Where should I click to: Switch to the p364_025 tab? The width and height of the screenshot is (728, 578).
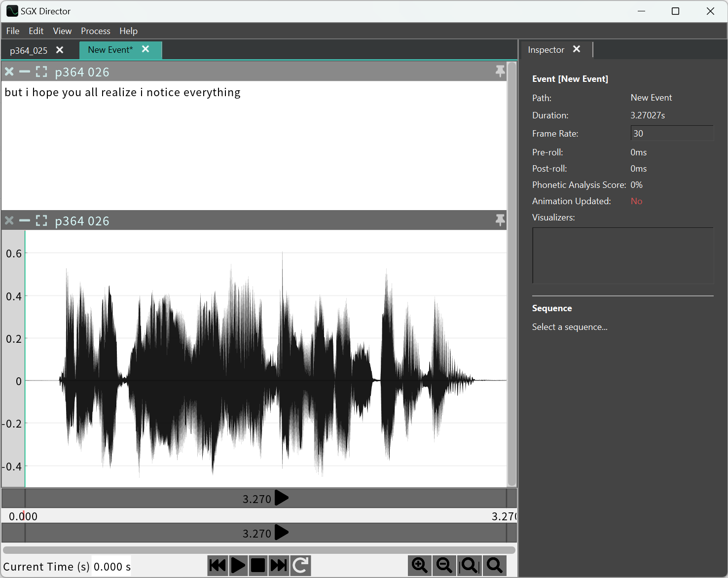click(29, 50)
